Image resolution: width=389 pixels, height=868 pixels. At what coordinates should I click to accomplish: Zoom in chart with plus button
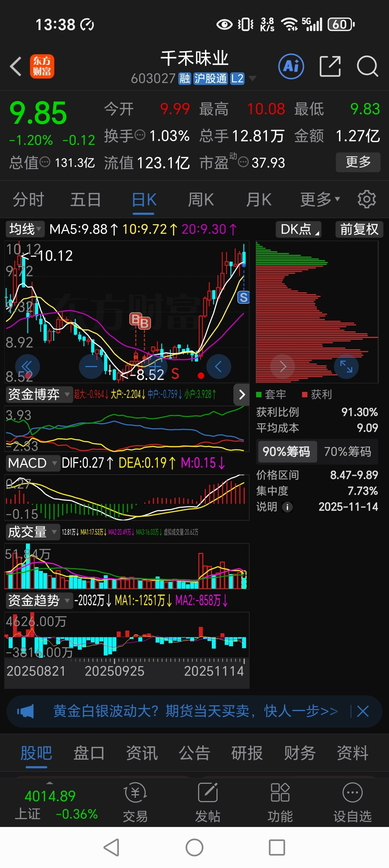tap(155, 366)
